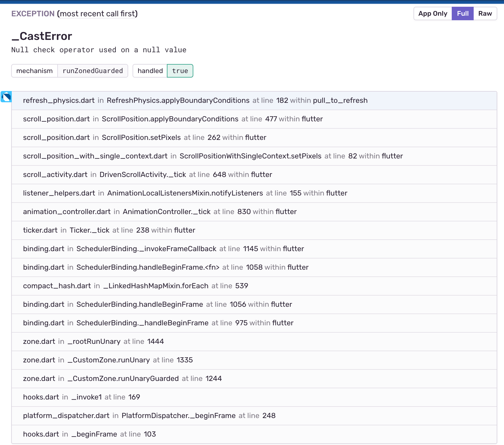Select the Full stack trace view
Viewport: 504px width, 445px height.
tap(463, 13)
